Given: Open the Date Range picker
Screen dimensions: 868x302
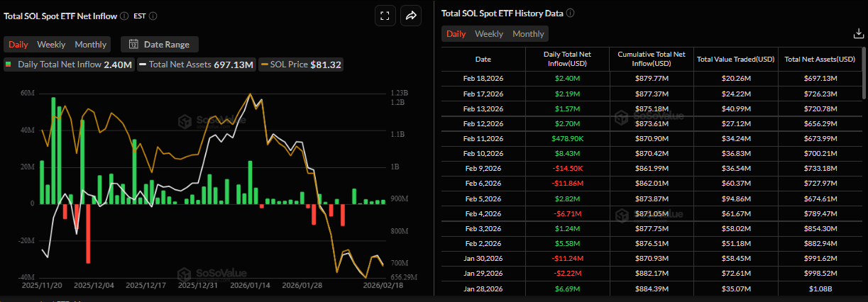Looking at the screenshot, I should [160, 45].
